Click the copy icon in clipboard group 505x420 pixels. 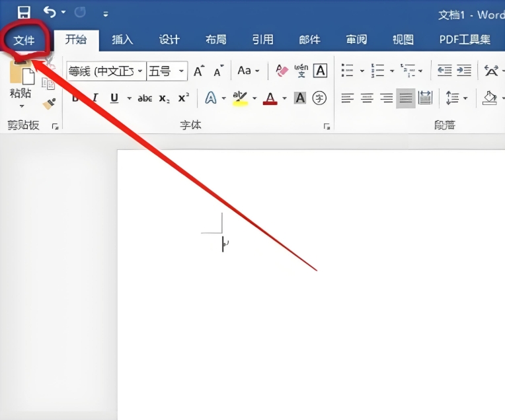point(48,84)
